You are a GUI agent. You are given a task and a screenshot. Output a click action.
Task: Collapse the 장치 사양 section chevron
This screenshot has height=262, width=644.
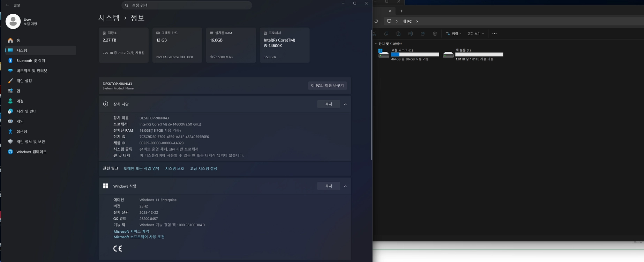coord(345,104)
